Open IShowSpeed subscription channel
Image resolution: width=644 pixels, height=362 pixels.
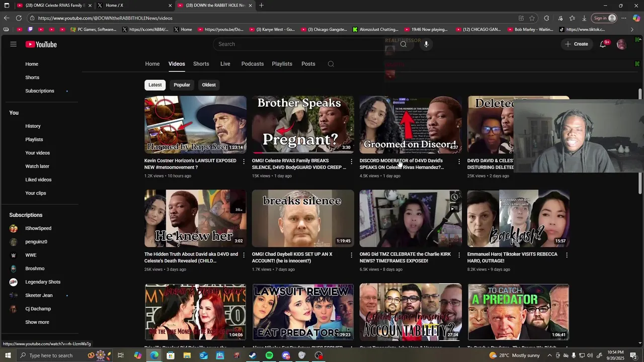pyautogui.click(x=38, y=228)
